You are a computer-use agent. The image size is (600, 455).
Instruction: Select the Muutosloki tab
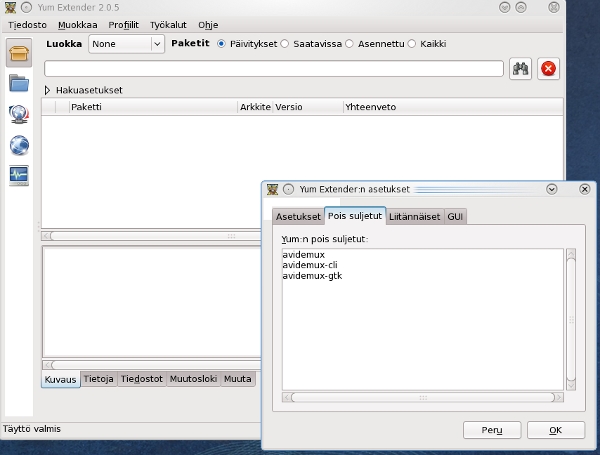[x=194, y=379]
